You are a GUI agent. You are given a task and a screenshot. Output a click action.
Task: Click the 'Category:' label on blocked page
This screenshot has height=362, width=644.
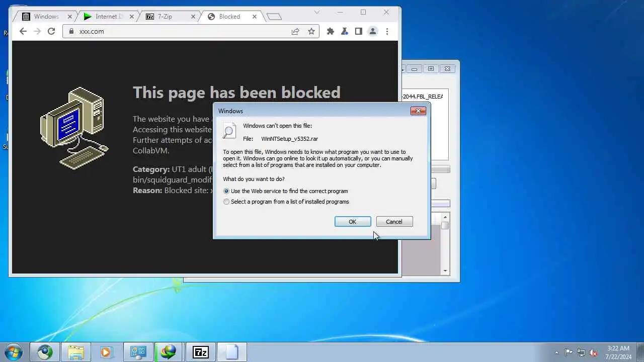(151, 169)
